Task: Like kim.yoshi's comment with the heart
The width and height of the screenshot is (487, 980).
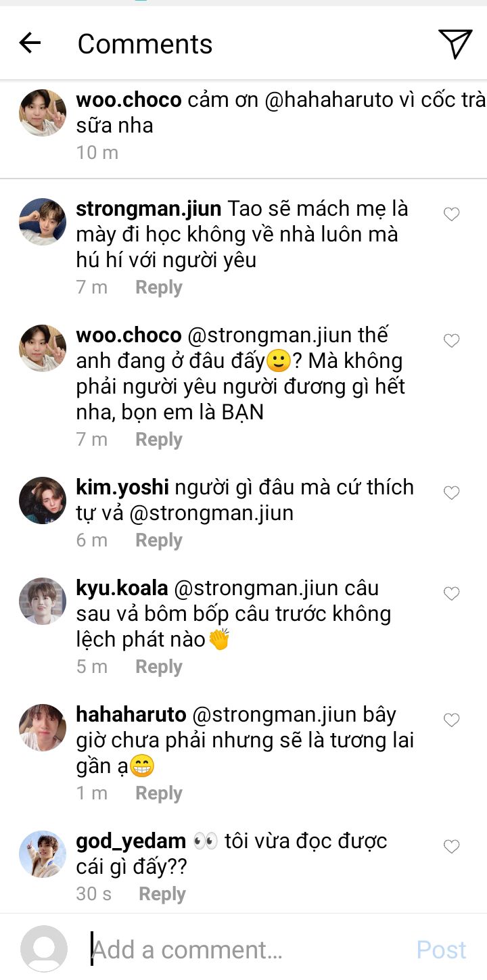Action: tap(451, 493)
